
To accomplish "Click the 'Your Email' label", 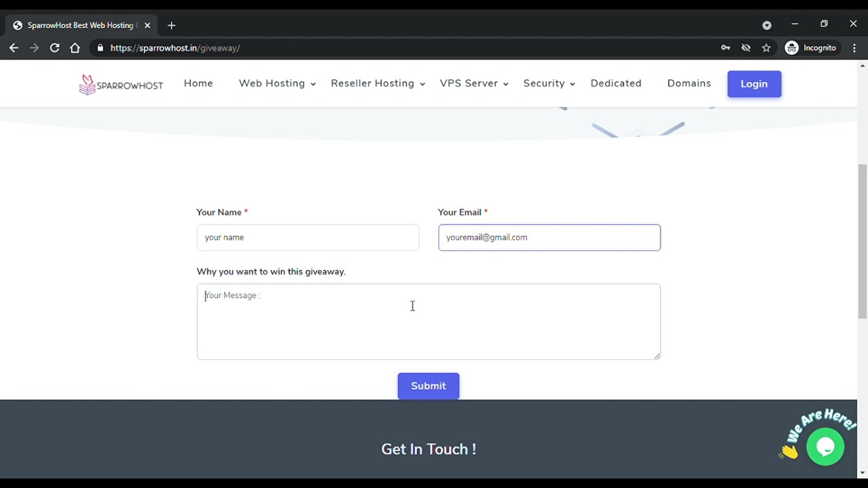I will coord(460,212).
